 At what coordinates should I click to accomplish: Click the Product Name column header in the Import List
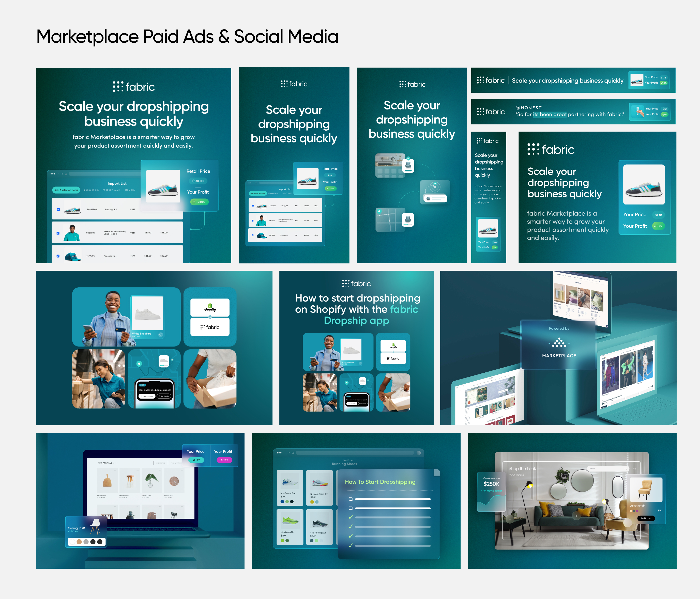[x=111, y=190]
